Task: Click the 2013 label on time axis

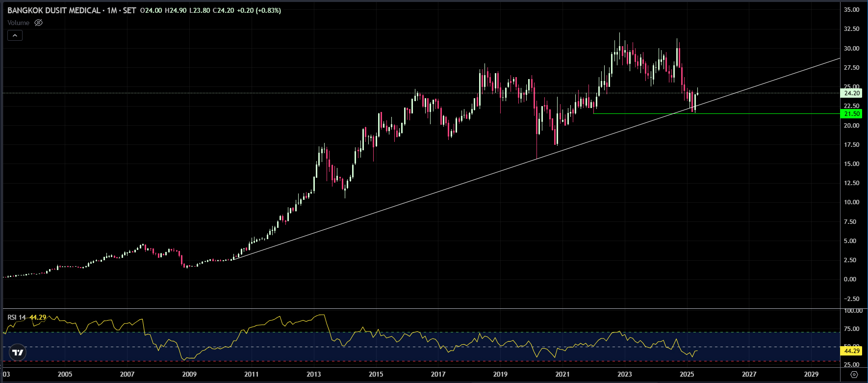Action: tap(314, 374)
